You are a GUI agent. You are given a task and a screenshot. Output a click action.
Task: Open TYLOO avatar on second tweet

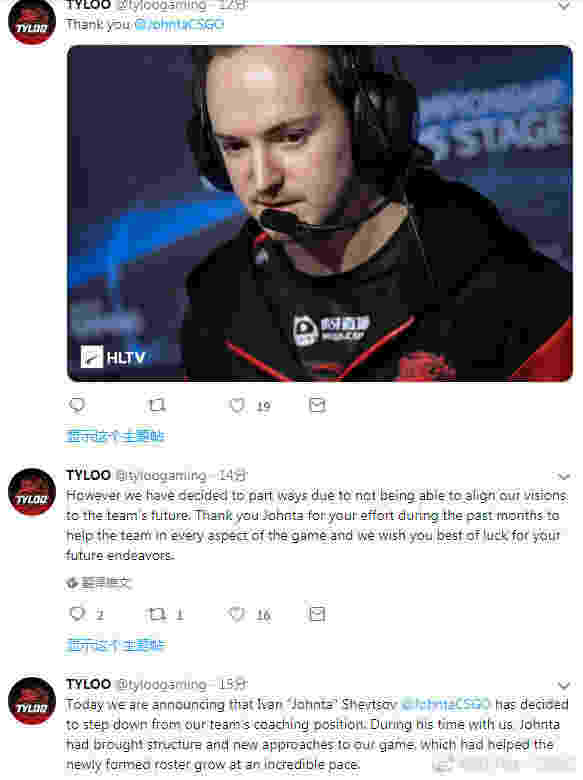(x=32, y=492)
